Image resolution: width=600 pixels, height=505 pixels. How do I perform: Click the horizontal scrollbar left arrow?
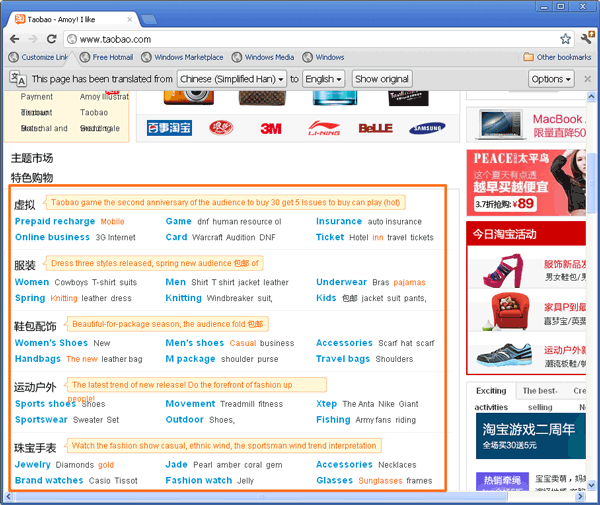pyautogui.click(x=9, y=497)
